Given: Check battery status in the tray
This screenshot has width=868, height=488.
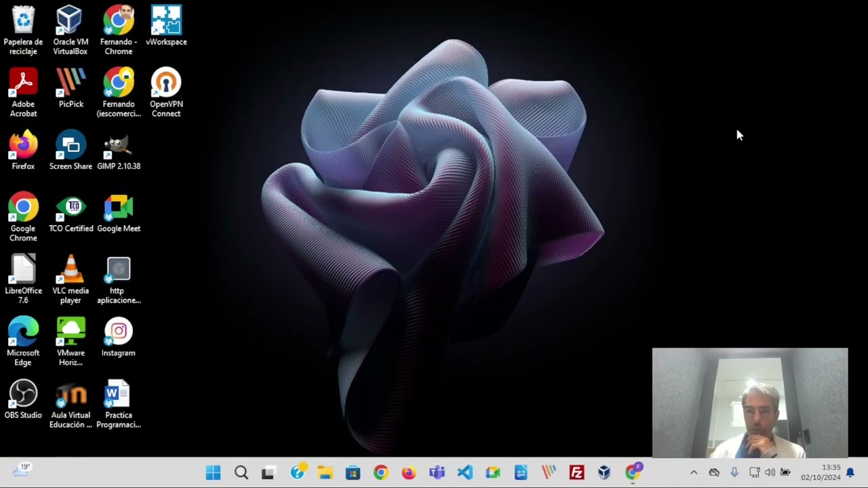Looking at the screenshot, I should 785,472.
